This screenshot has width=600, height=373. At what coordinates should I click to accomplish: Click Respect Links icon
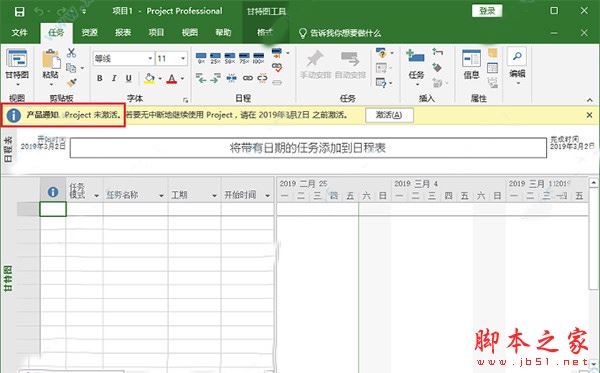point(277,68)
